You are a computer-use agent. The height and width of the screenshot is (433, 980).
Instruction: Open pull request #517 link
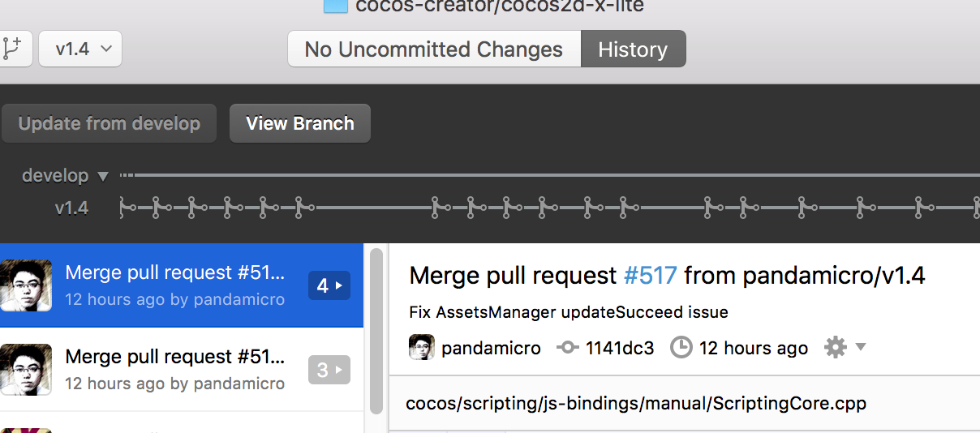click(650, 276)
